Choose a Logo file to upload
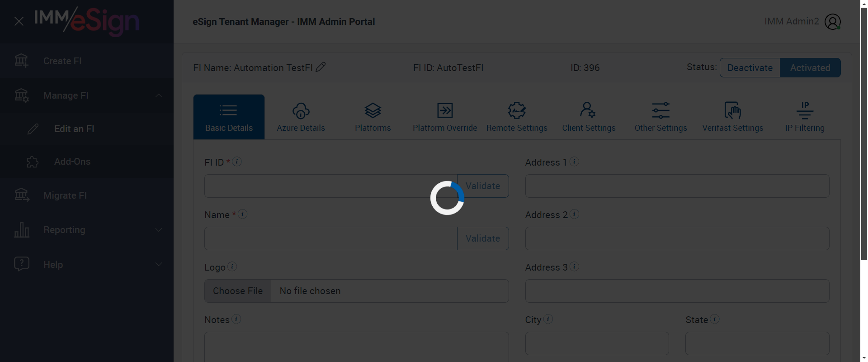The height and width of the screenshot is (362, 868). (x=238, y=291)
